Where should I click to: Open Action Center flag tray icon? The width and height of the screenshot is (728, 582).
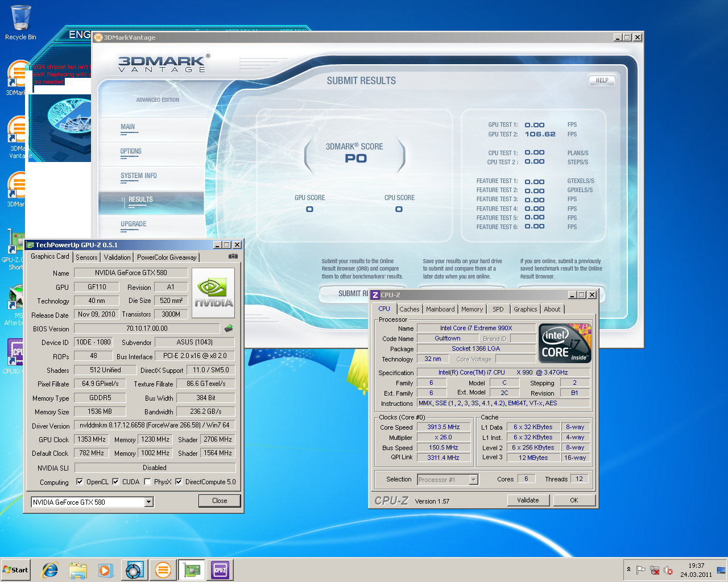tap(641, 570)
